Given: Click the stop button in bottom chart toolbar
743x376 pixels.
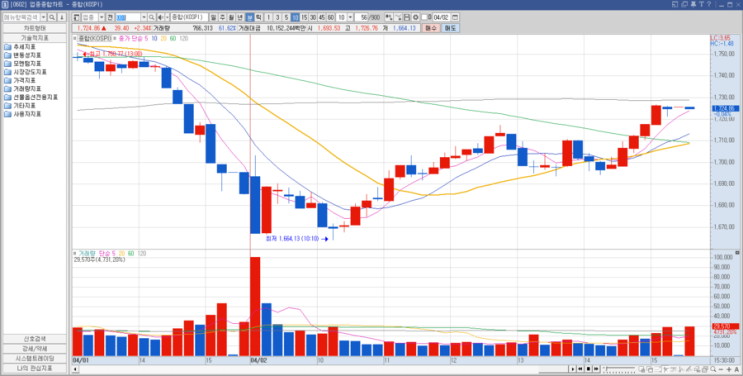Looking at the screenshot, I should coord(589,369).
